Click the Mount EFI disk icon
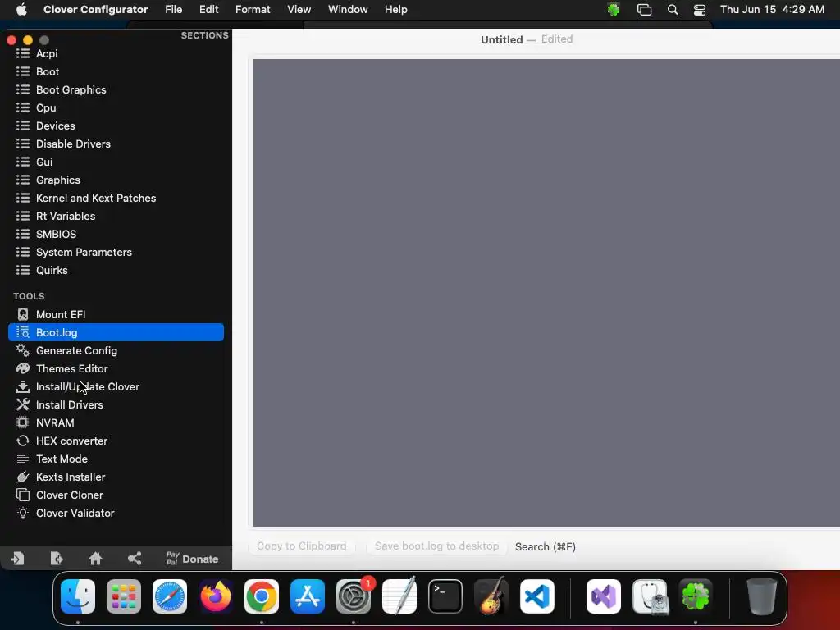The height and width of the screenshot is (630, 840). [22, 314]
